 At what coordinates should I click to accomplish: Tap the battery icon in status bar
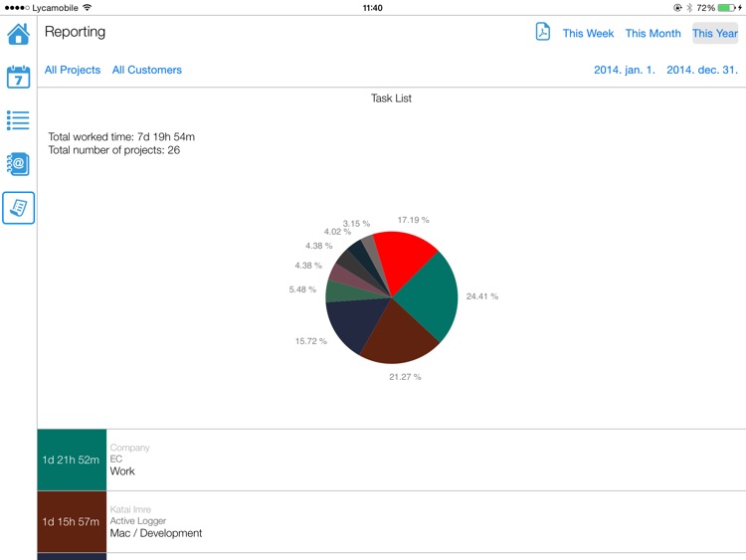727,8
